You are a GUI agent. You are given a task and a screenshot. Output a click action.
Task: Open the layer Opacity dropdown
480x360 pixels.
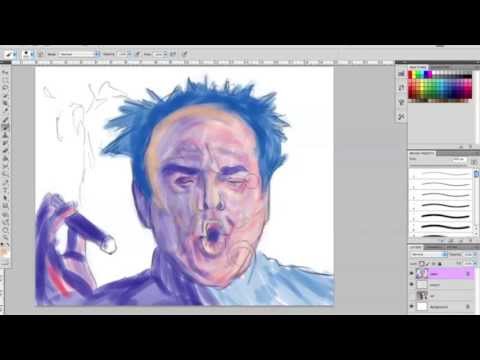click(476, 254)
